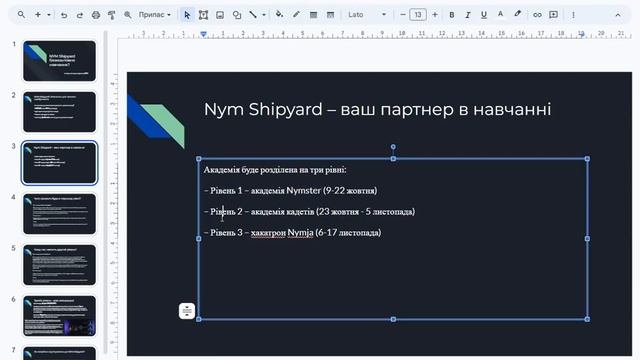Choose the select arrow cursor tool
The width and height of the screenshot is (640, 360).
coord(187,15)
